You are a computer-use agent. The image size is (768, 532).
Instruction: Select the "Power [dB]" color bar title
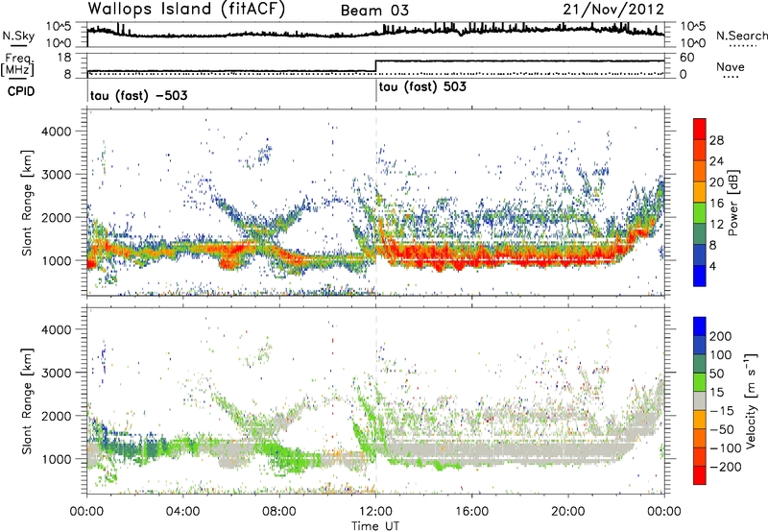point(733,203)
